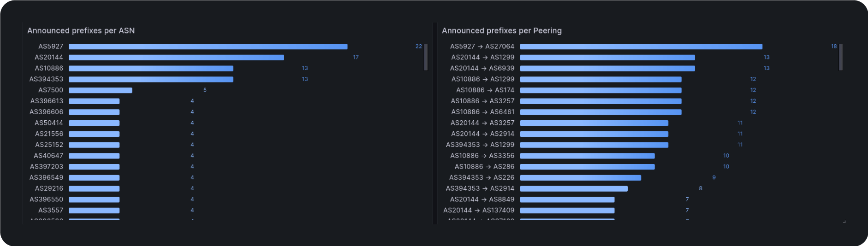Click the Peering panel vertical scrollbar thumb

coord(841,57)
